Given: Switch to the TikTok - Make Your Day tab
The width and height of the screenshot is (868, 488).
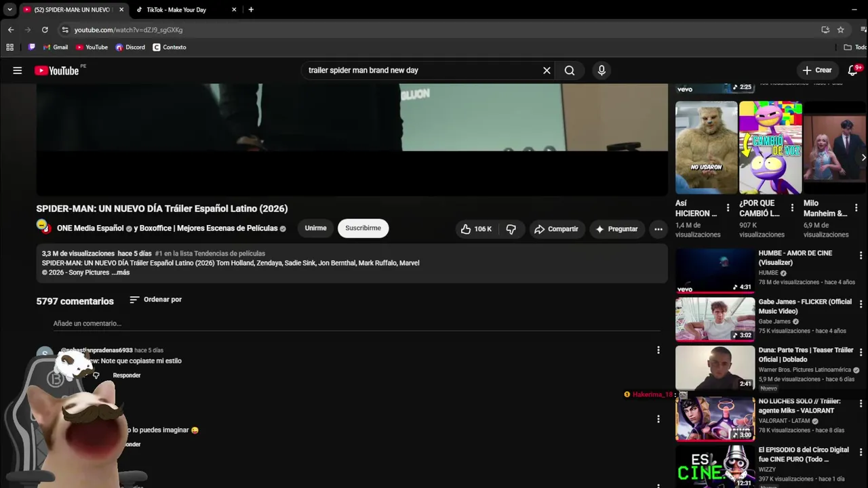Looking at the screenshot, I should [176, 9].
